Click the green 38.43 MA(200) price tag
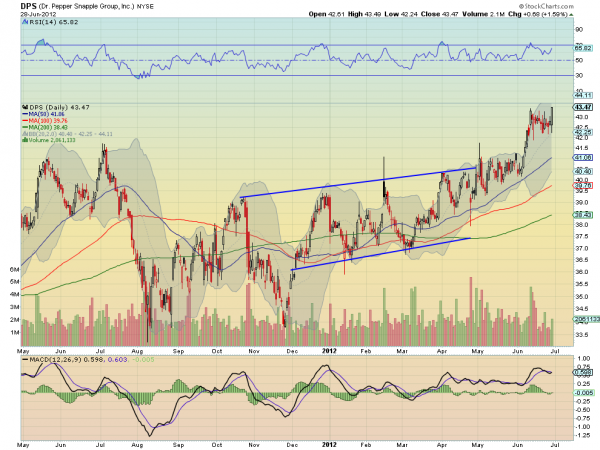This screenshot has width=600, height=450. pyautogui.click(x=583, y=215)
